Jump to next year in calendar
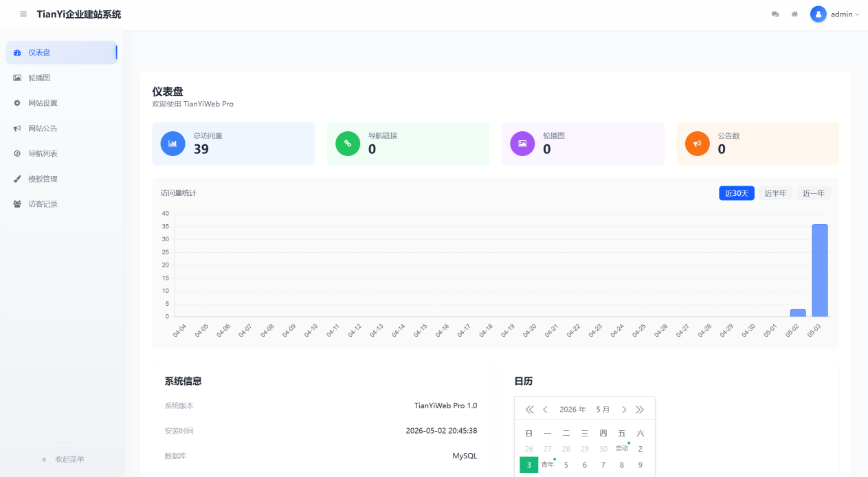Viewport: 868px width, 477px height. pyautogui.click(x=640, y=410)
